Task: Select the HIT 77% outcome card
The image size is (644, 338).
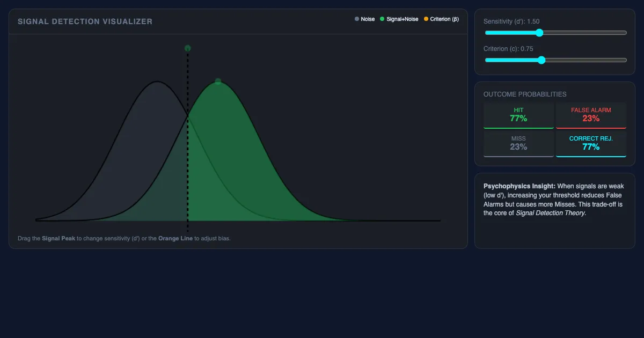Action: pyautogui.click(x=518, y=115)
